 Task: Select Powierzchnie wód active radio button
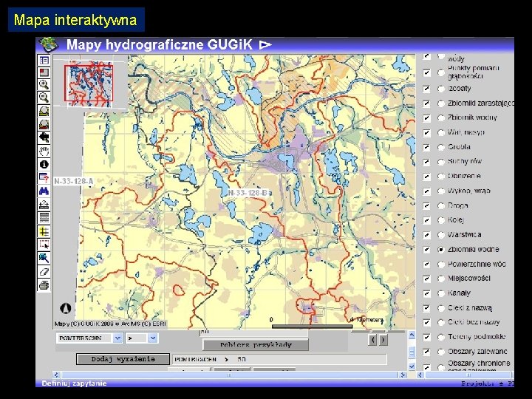click(x=440, y=264)
